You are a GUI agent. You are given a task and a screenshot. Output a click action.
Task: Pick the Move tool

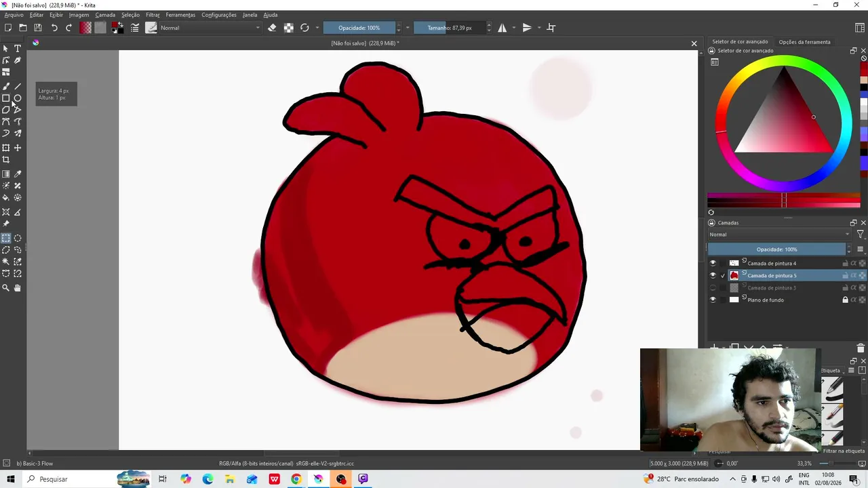(x=18, y=148)
